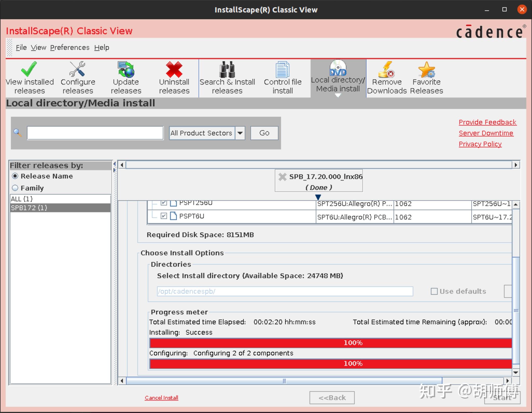Click the Go button
Viewport: 532px width, 413px height.
click(264, 133)
